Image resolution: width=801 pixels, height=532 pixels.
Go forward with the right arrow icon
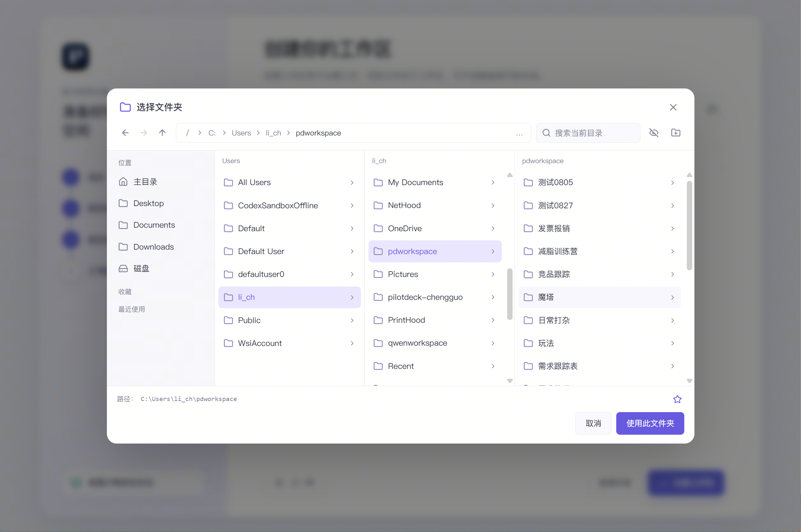pos(144,133)
